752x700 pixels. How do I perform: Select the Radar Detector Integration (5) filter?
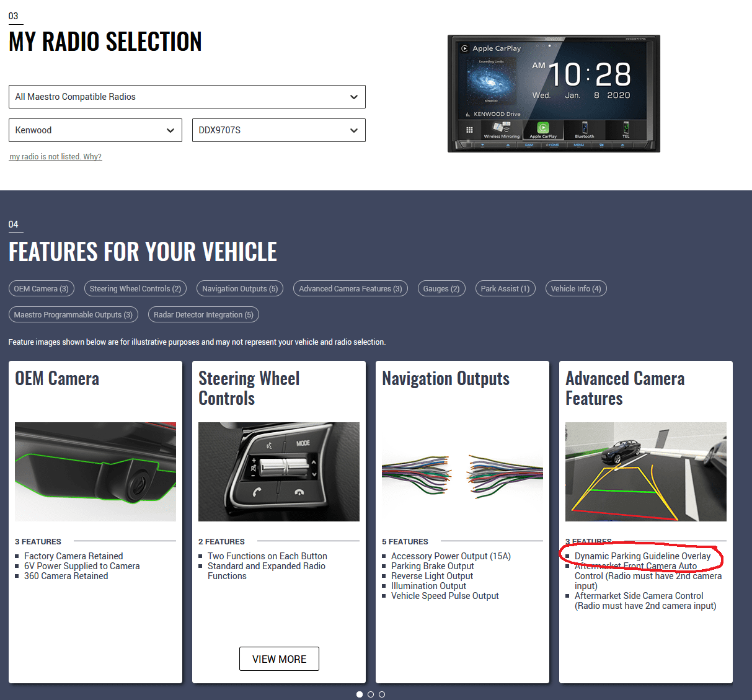[203, 314]
